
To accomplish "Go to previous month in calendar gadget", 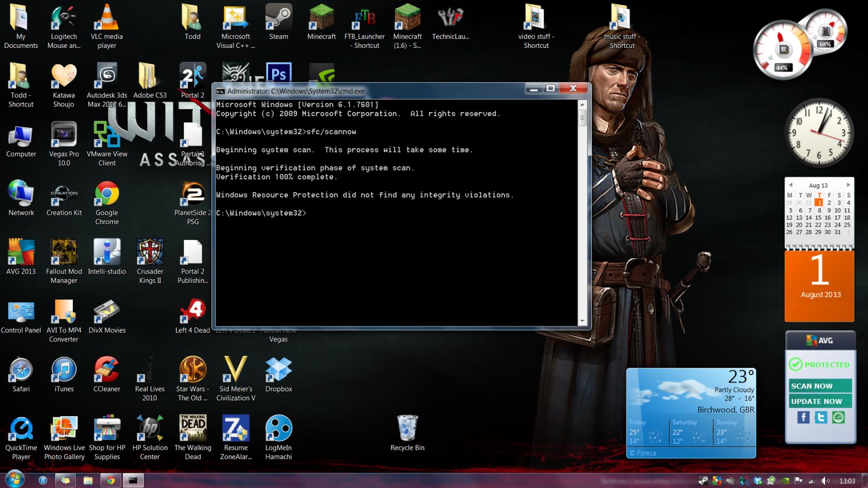I will pyautogui.click(x=791, y=185).
